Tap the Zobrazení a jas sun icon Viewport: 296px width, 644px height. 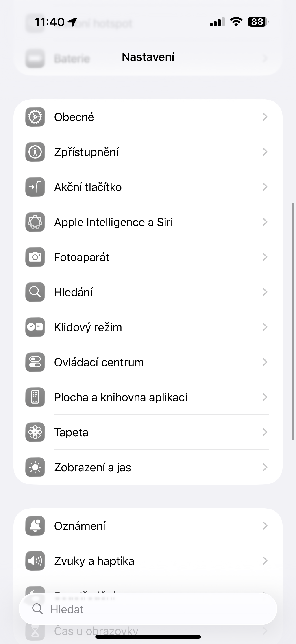(35, 467)
